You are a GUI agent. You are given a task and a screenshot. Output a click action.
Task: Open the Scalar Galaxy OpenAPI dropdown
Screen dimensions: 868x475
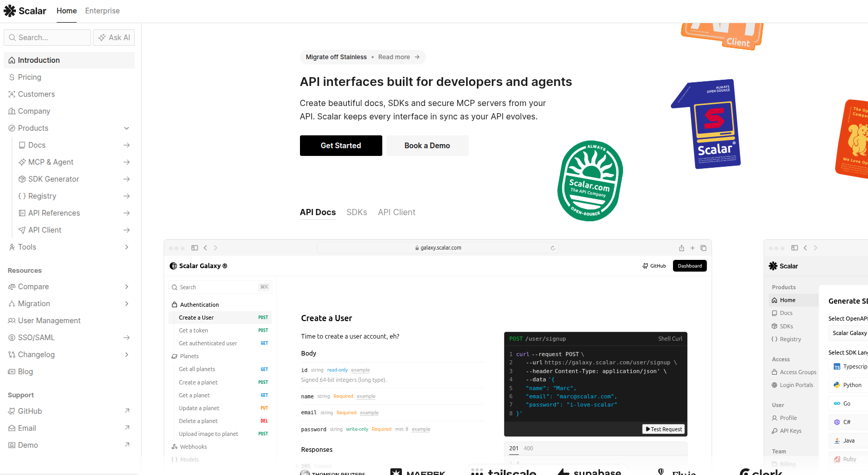click(848, 333)
